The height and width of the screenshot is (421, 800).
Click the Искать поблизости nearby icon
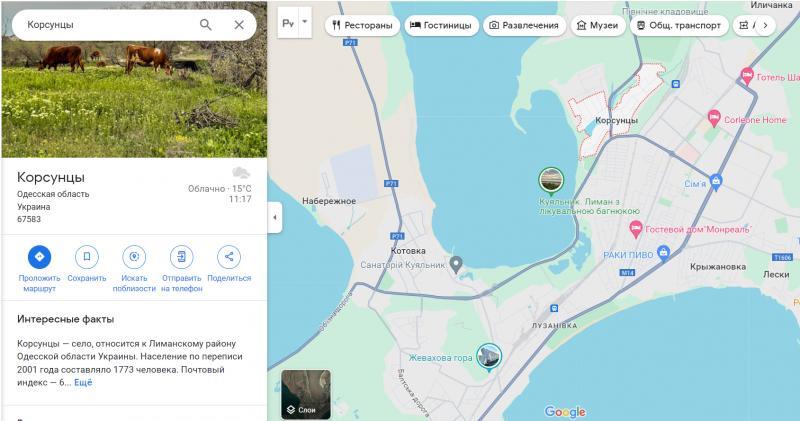134,257
